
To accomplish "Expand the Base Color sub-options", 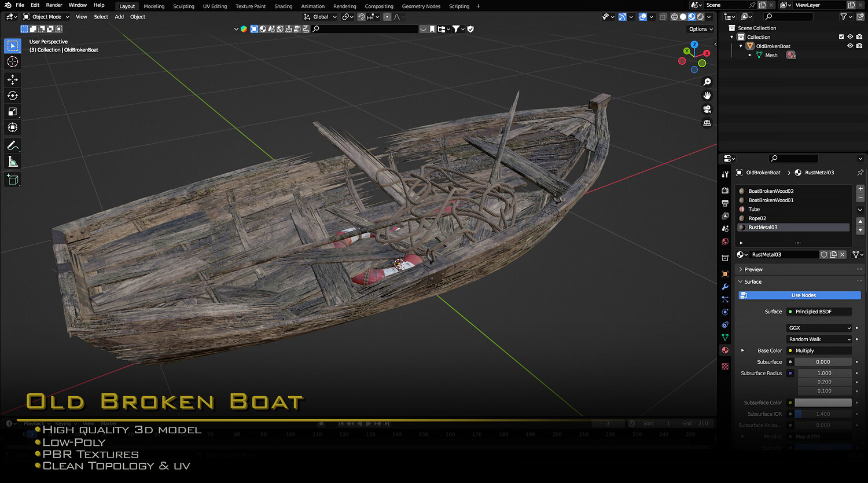I will pos(743,350).
